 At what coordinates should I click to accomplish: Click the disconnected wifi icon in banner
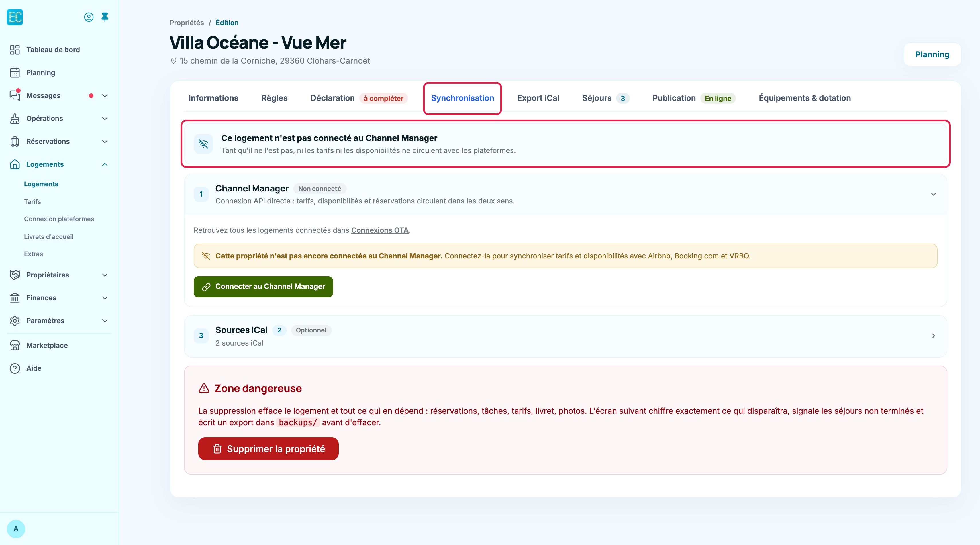pos(203,144)
